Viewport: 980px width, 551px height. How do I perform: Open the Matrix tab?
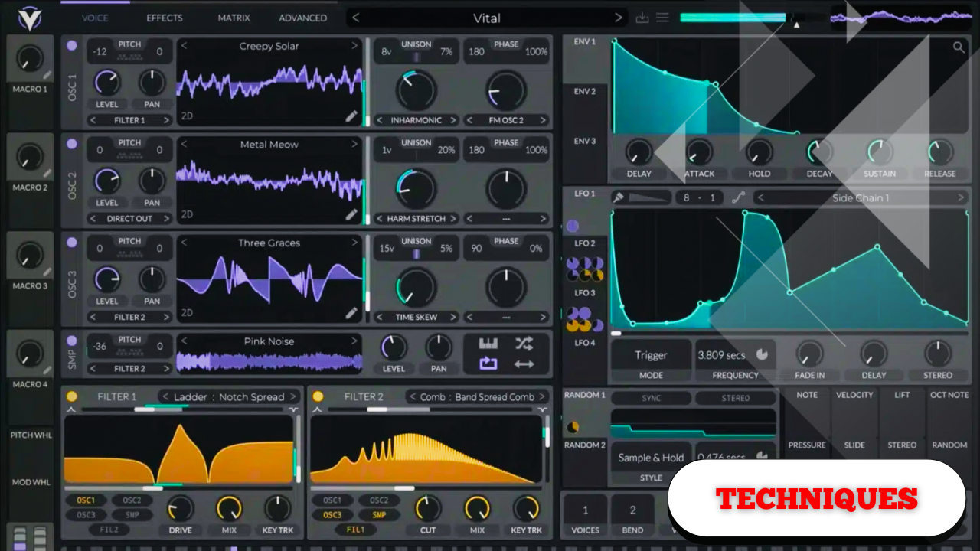click(x=234, y=18)
